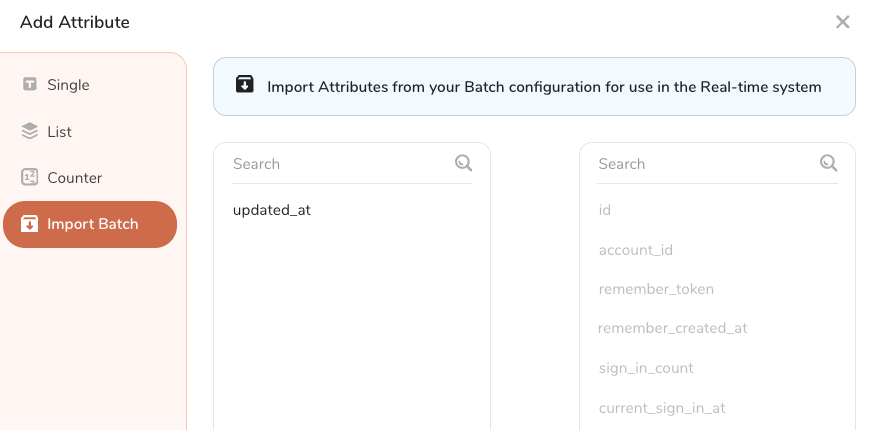The width and height of the screenshot is (875, 430).
Task: Click the left search magnifier icon
Action: coord(463,163)
